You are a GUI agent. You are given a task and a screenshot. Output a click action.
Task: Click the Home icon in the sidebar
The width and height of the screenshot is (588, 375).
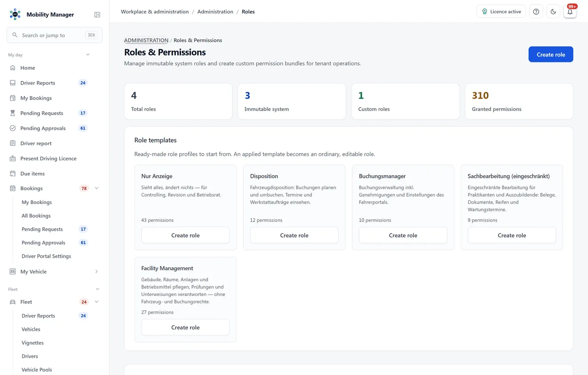pyautogui.click(x=13, y=68)
